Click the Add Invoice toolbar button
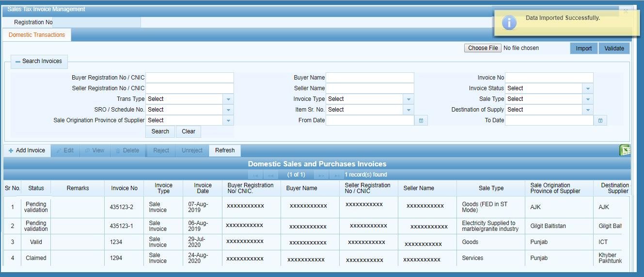The width and height of the screenshot is (644, 277). click(27, 150)
